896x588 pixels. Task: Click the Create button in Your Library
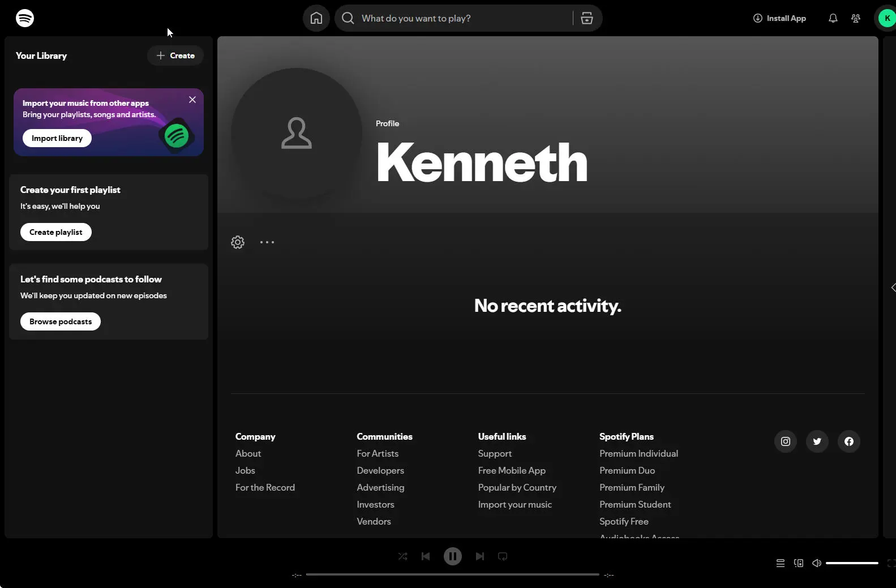[175, 55]
